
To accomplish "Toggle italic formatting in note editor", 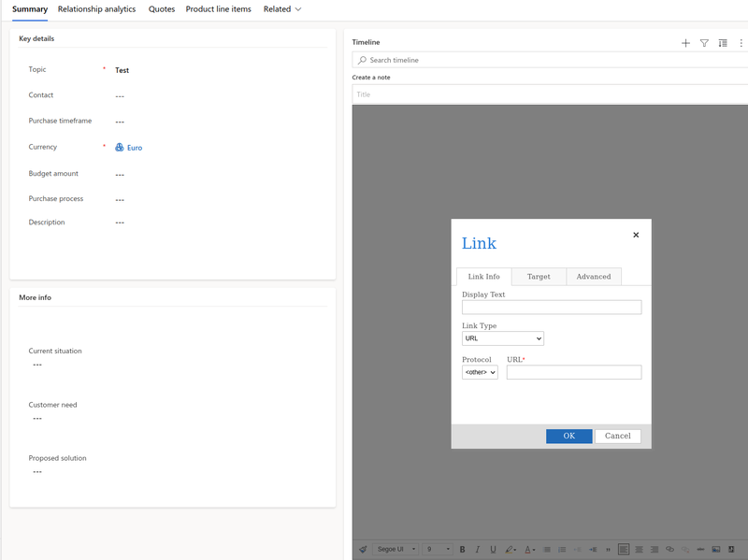I will (478, 550).
